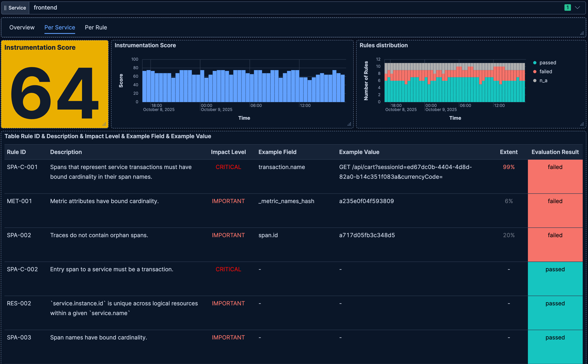Click the resize icon on the yellow score panel
Screen dimensions: 588x364
[x=105, y=124]
